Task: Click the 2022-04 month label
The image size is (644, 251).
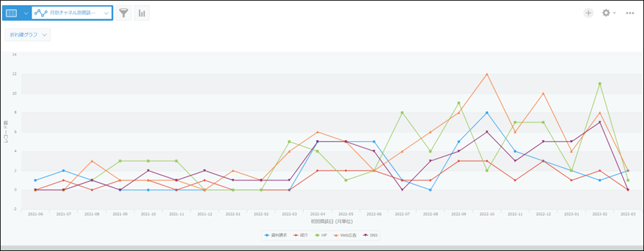Action: click(317, 214)
